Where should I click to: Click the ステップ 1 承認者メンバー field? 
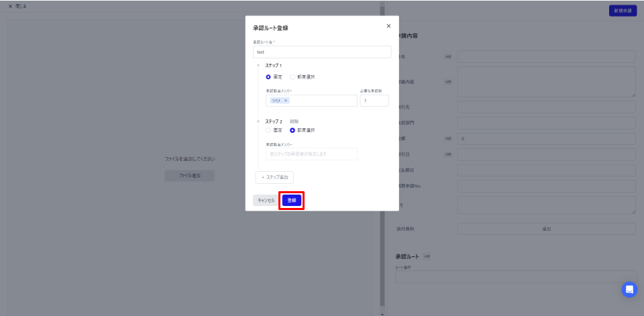pos(311,101)
